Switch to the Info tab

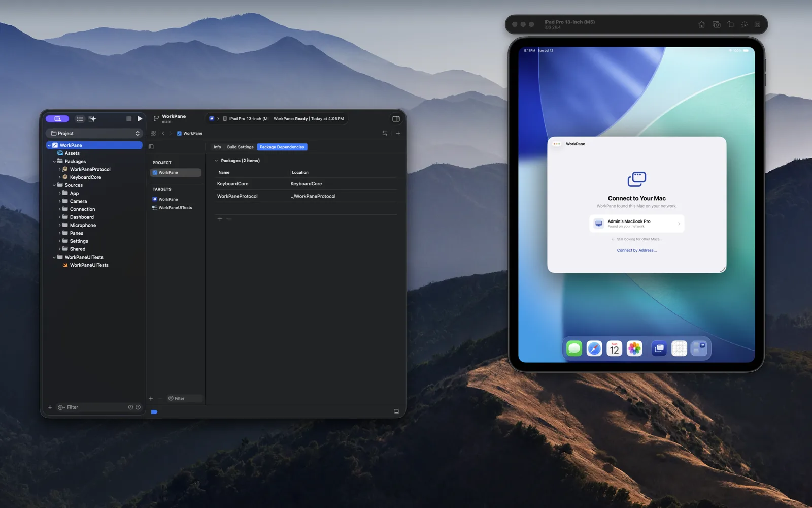[x=217, y=147]
